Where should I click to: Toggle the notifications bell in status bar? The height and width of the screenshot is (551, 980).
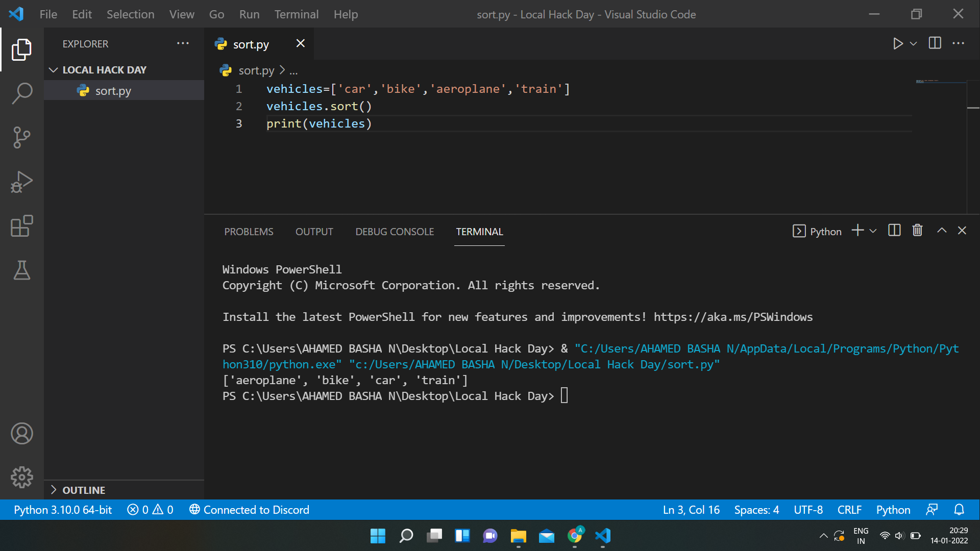[x=959, y=510]
